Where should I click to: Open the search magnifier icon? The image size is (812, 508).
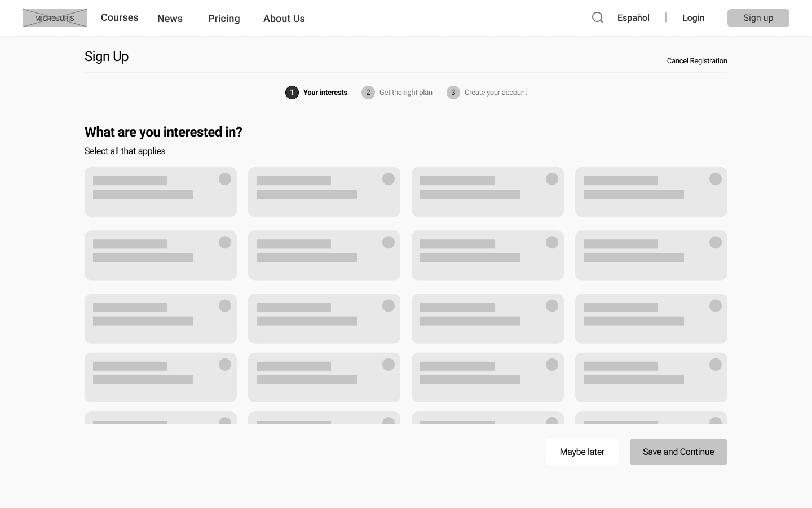[597, 17]
